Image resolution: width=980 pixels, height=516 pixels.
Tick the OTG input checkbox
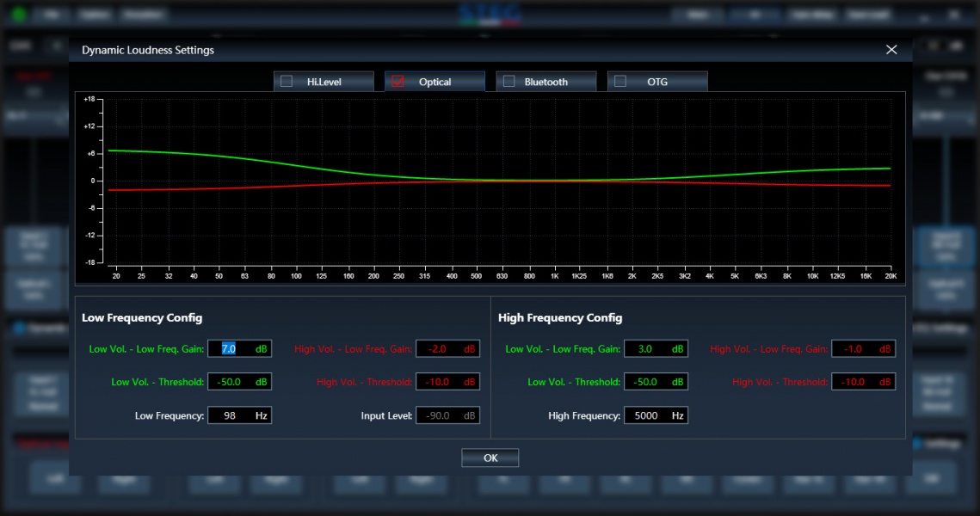(x=620, y=81)
